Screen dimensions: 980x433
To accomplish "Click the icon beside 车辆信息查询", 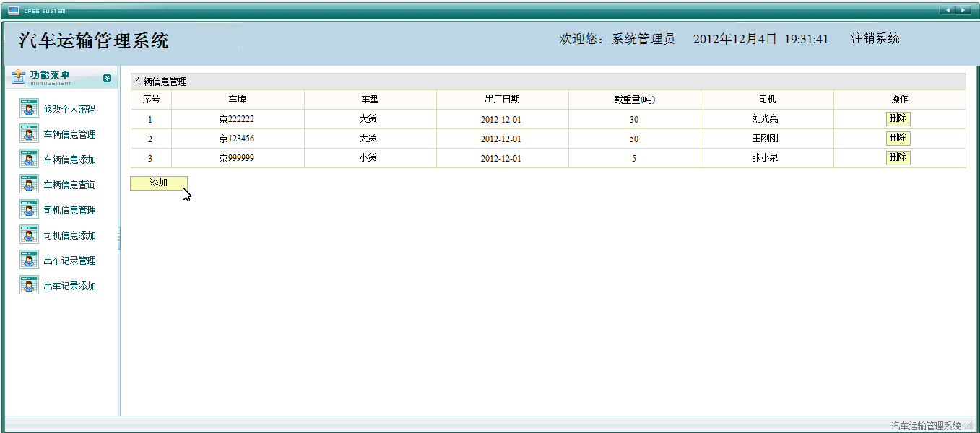I will coord(29,185).
